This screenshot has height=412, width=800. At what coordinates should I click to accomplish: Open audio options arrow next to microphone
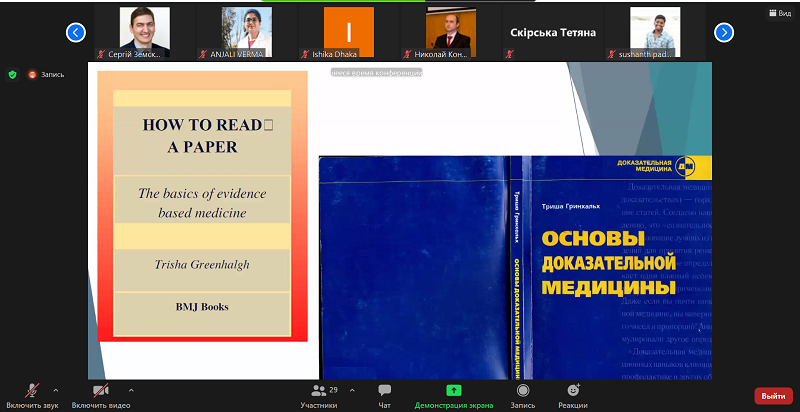pos(56,391)
